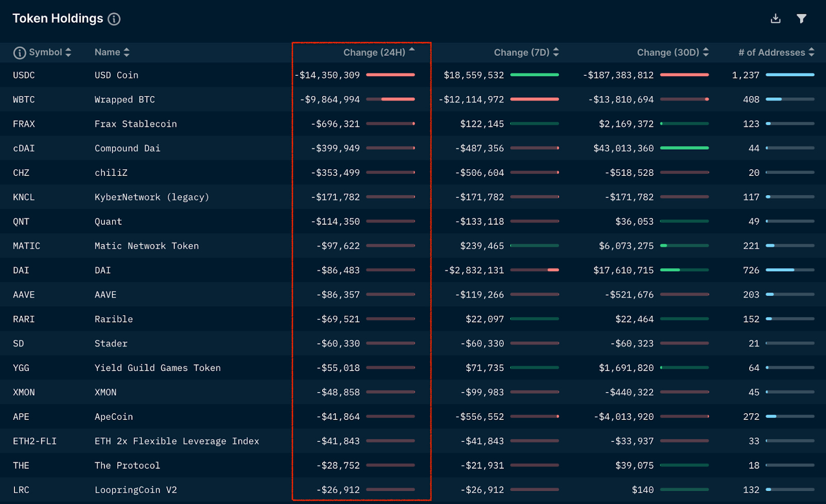This screenshot has height=504, width=826.
Task: Download the token holdings table
Action: coord(775,19)
